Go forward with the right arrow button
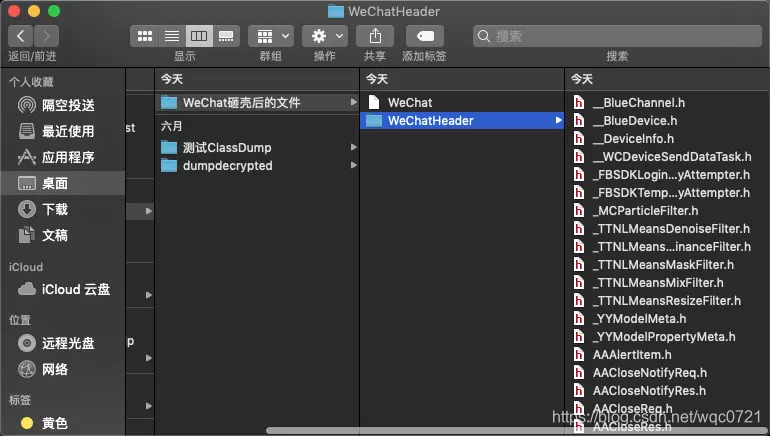This screenshot has width=770, height=436. (47, 36)
